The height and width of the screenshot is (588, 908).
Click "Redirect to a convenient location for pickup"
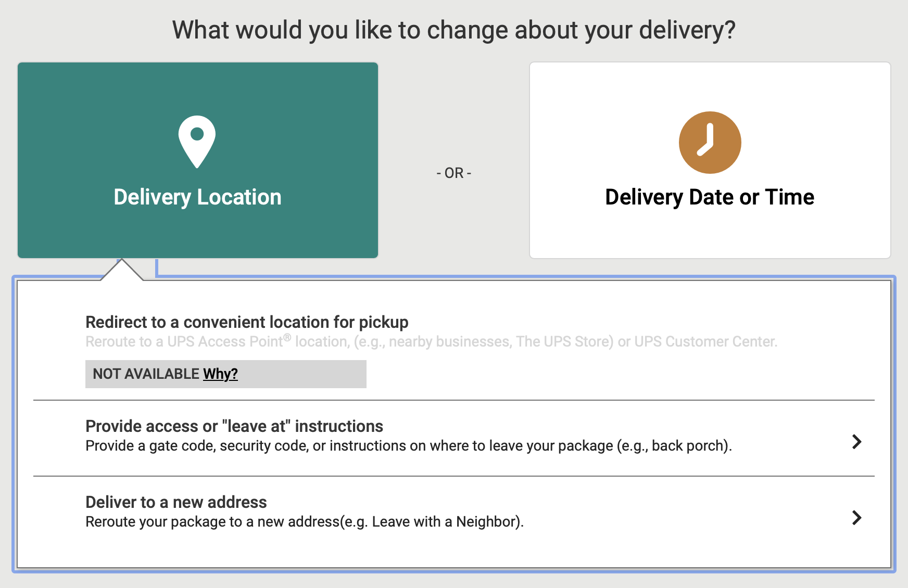[247, 322]
